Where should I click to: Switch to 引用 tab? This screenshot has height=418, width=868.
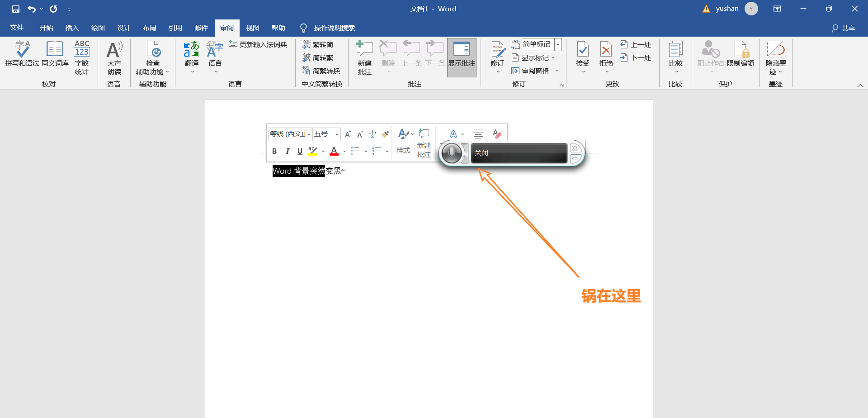point(175,28)
